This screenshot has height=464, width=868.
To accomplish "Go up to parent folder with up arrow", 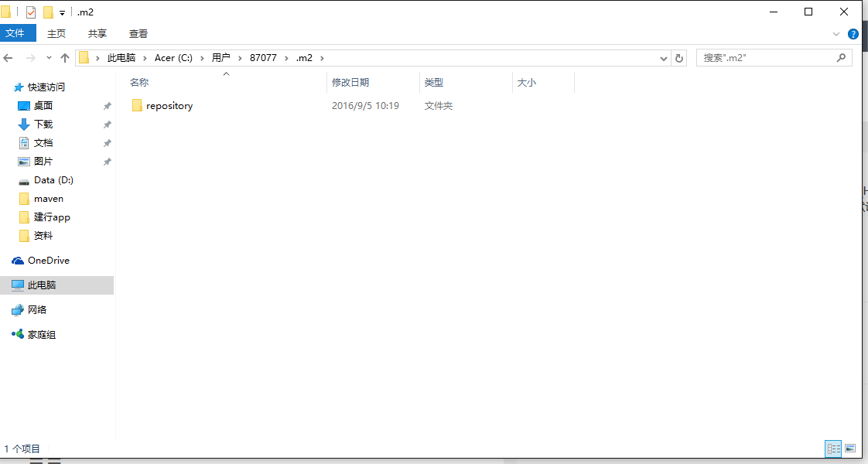I will (x=65, y=57).
